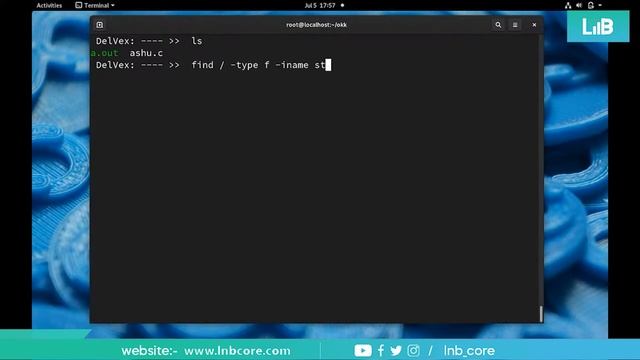Open terminal search with magnifier icon
The width and height of the screenshot is (640, 360).
click(x=498, y=25)
